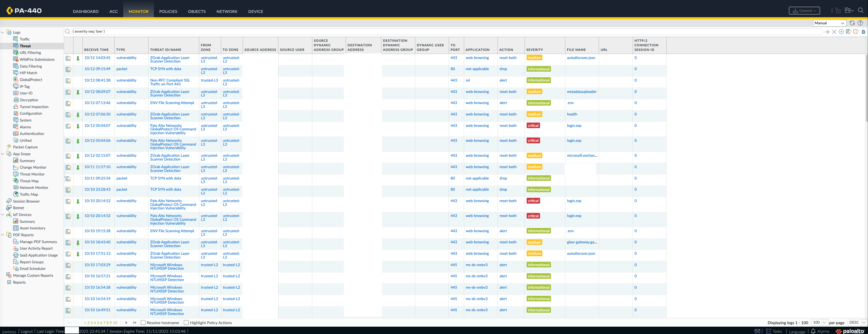Open the Help question mark icon
Image resolution: width=868 pixels, height=334 pixels.
860,23
